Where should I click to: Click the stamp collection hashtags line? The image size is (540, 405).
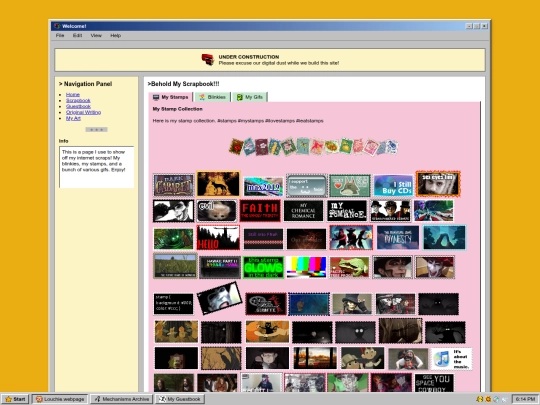coord(238,121)
